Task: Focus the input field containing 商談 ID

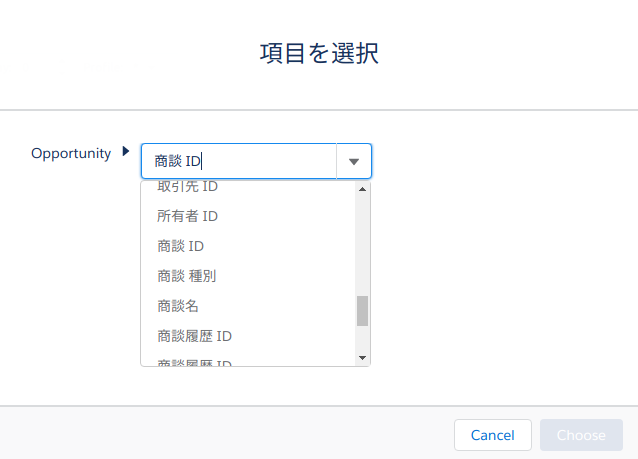Action: [239, 161]
